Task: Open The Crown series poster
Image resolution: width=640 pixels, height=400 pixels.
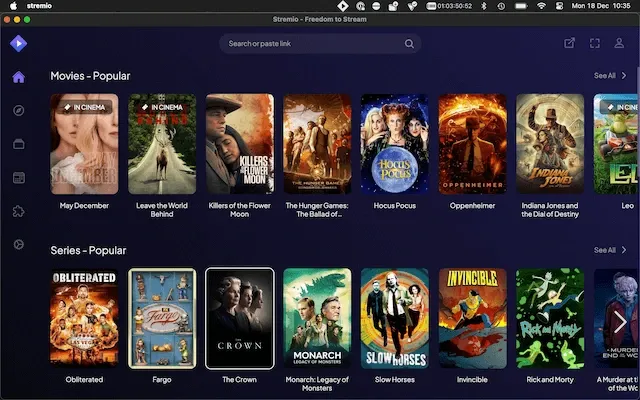Action: click(x=240, y=318)
